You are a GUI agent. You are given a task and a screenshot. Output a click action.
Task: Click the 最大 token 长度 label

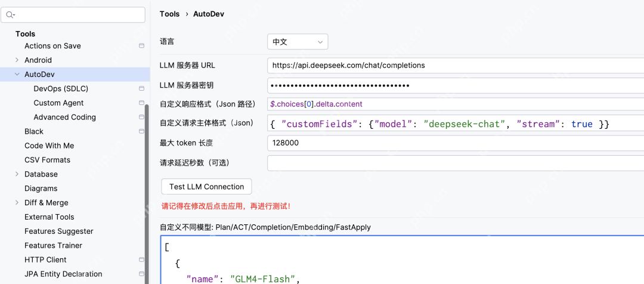tap(186, 143)
